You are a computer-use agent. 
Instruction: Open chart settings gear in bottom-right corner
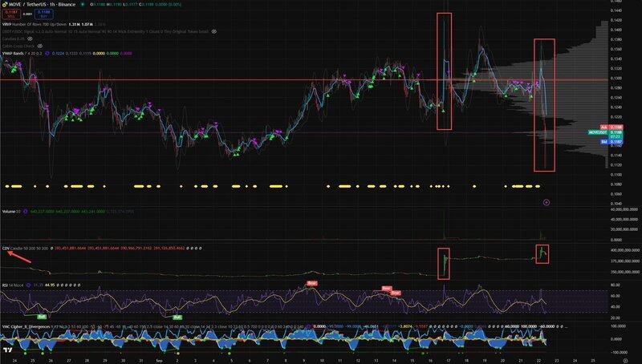click(x=625, y=361)
